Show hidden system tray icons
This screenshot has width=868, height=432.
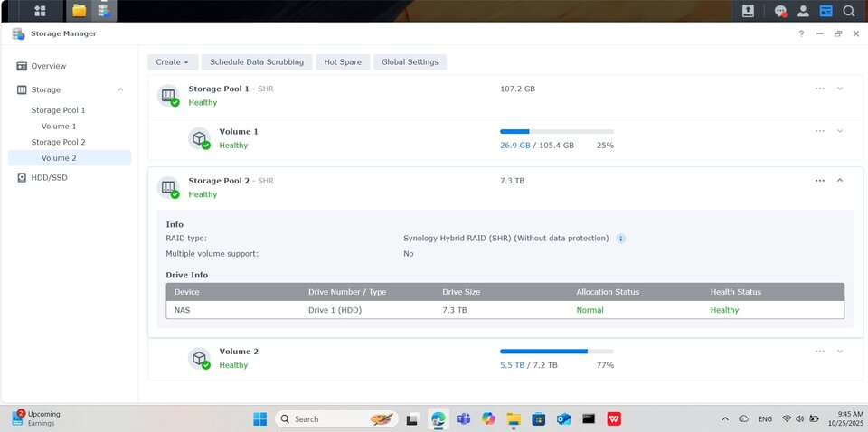(725, 419)
